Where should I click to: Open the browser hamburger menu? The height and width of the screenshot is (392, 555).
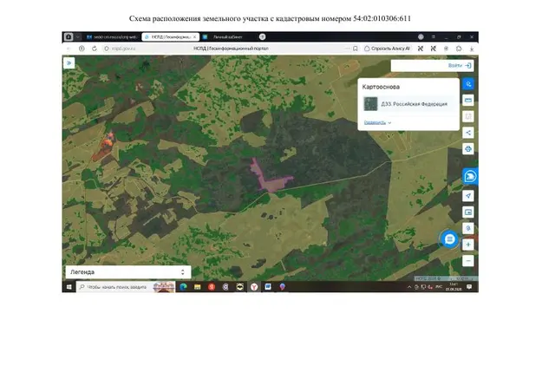(434, 36)
